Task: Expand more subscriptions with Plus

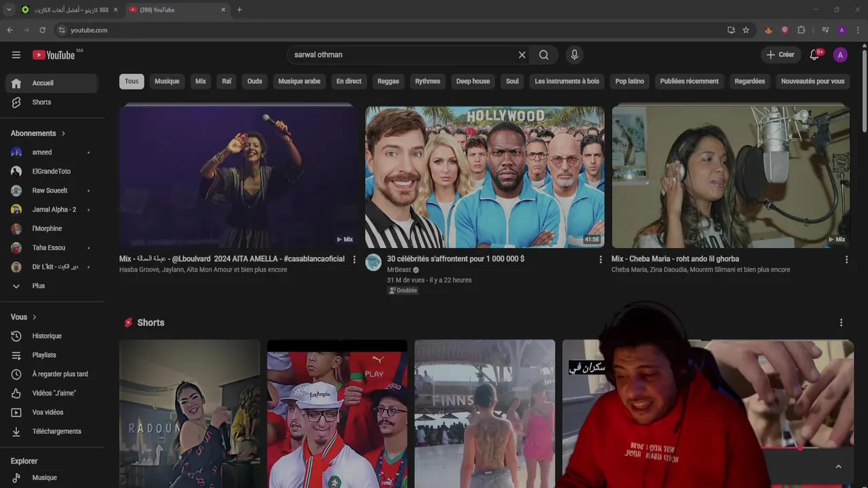Action: tap(52, 286)
